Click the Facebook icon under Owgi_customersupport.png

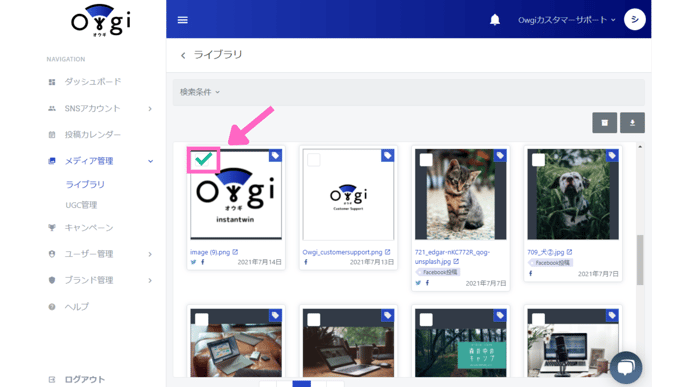306,262
